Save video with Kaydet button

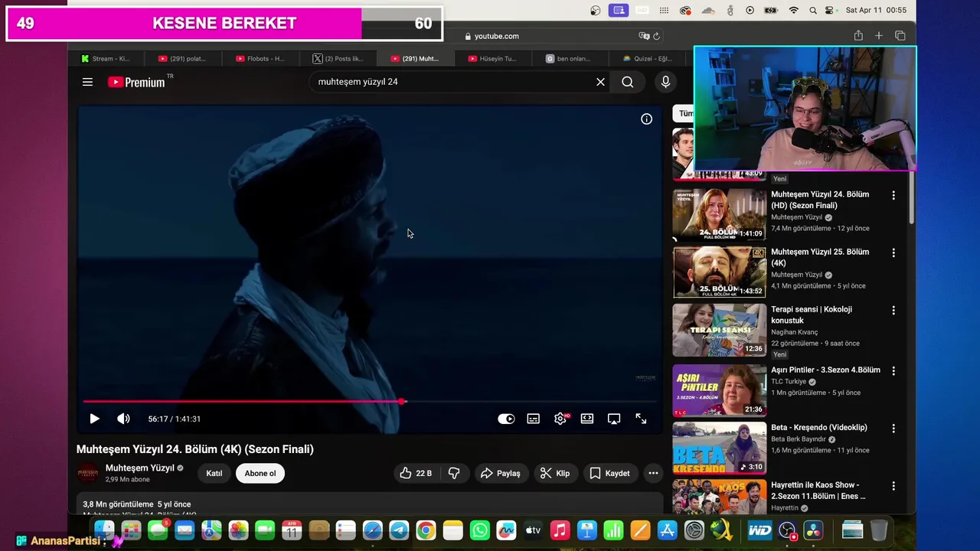pos(610,473)
